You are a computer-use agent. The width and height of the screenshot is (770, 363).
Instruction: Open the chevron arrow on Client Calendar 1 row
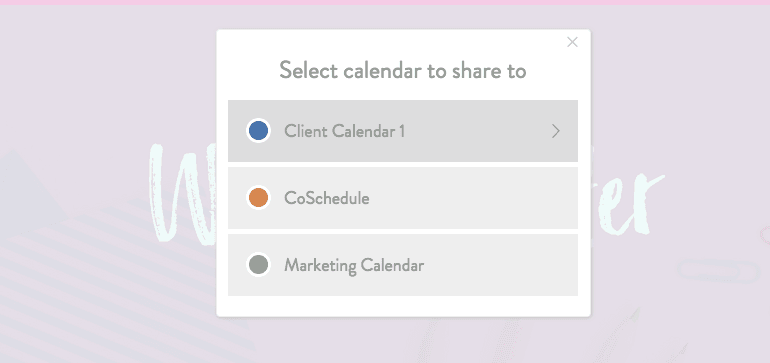[555, 131]
